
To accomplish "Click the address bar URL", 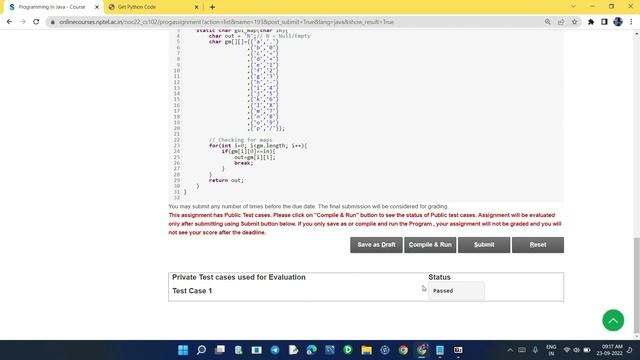I will coord(227,22).
